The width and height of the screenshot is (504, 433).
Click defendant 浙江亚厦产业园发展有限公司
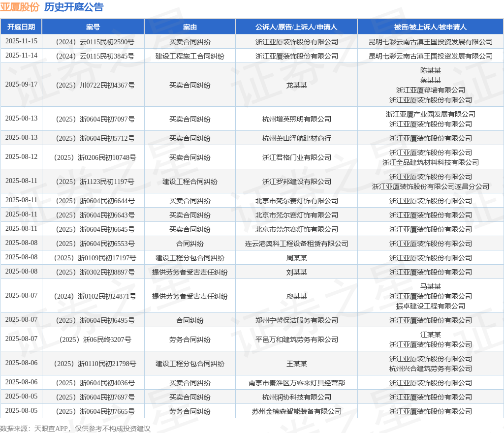tap(430, 114)
